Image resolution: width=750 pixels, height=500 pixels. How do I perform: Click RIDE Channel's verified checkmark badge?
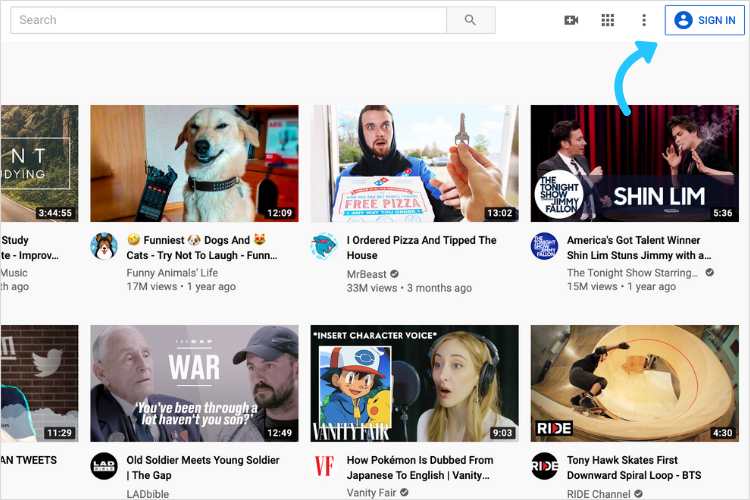pyautogui.click(x=639, y=493)
